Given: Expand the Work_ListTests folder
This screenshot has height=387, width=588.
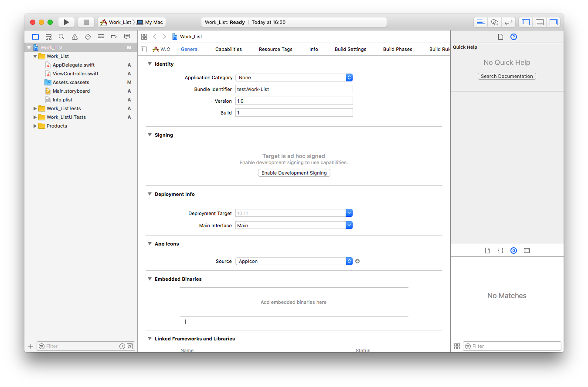Looking at the screenshot, I should tap(35, 109).
